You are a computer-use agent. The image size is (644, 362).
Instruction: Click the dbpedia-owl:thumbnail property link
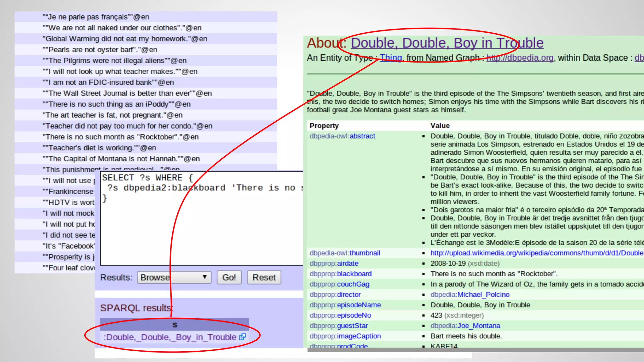pyautogui.click(x=345, y=253)
